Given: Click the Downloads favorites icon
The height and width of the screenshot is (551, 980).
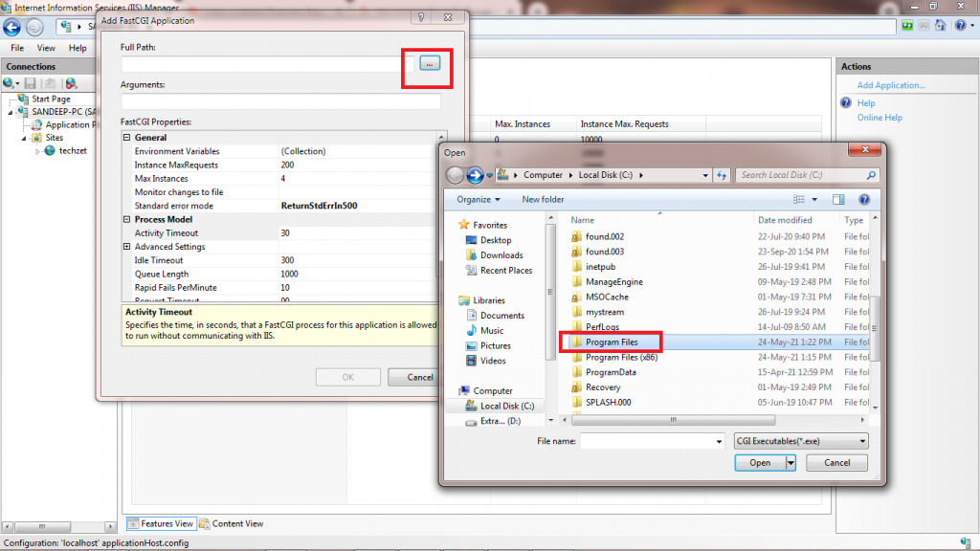Looking at the screenshot, I should click(471, 255).
